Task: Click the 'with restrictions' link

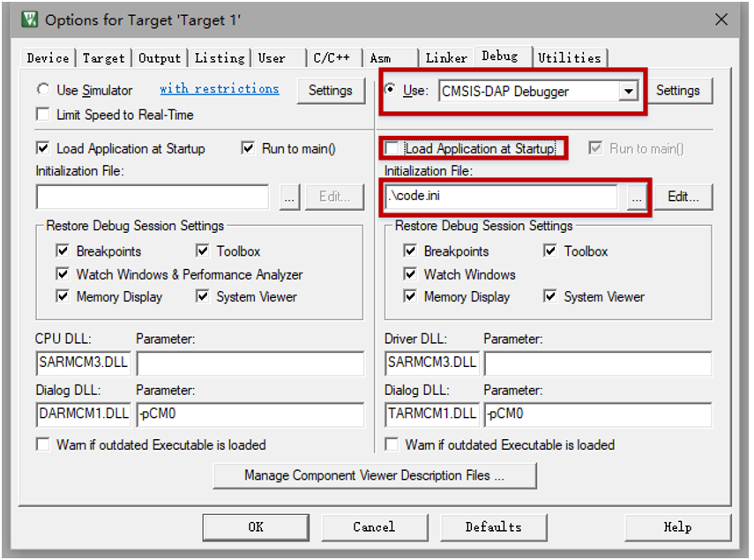Action: coord(219,89)
